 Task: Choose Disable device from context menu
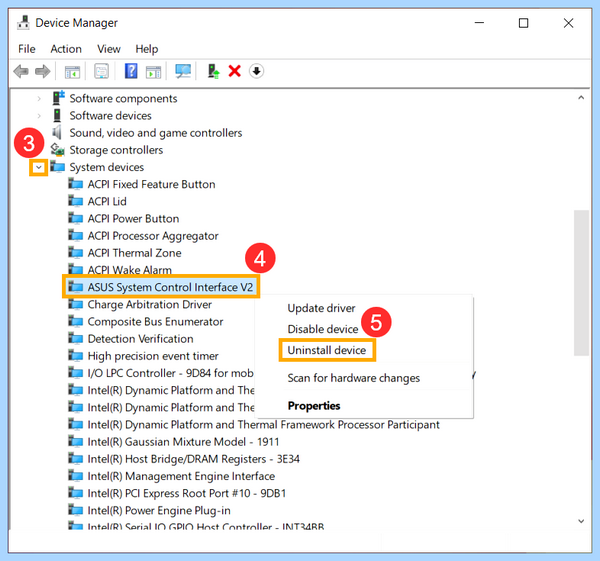[323, 329]
